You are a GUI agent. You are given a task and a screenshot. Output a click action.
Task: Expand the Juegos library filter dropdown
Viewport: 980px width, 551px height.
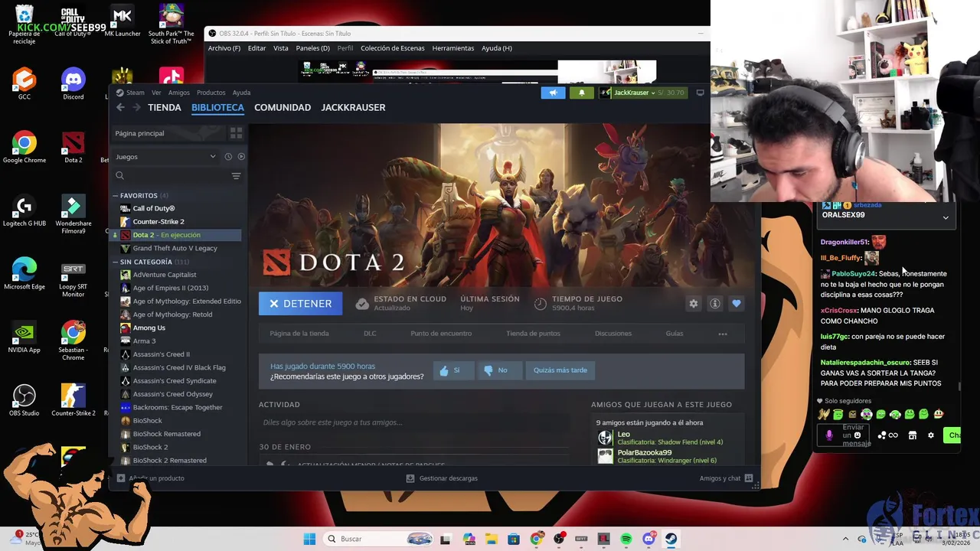pyautogui.click(x=165, y=157)
